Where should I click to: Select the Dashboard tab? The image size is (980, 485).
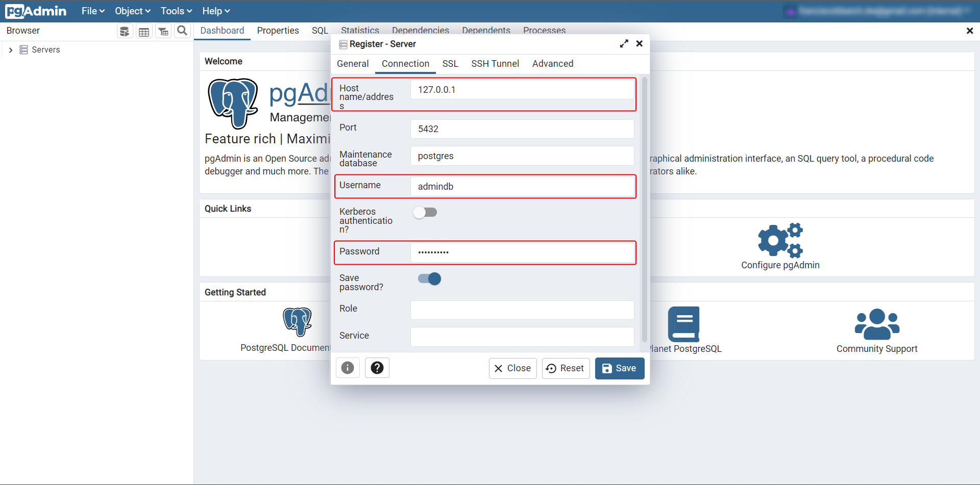(222, 31)
